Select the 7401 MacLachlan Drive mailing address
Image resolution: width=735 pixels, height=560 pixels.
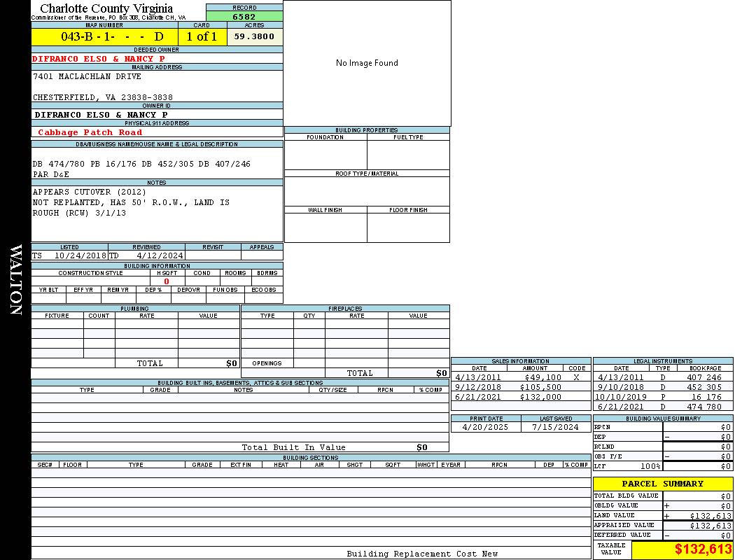pos(87,77)
